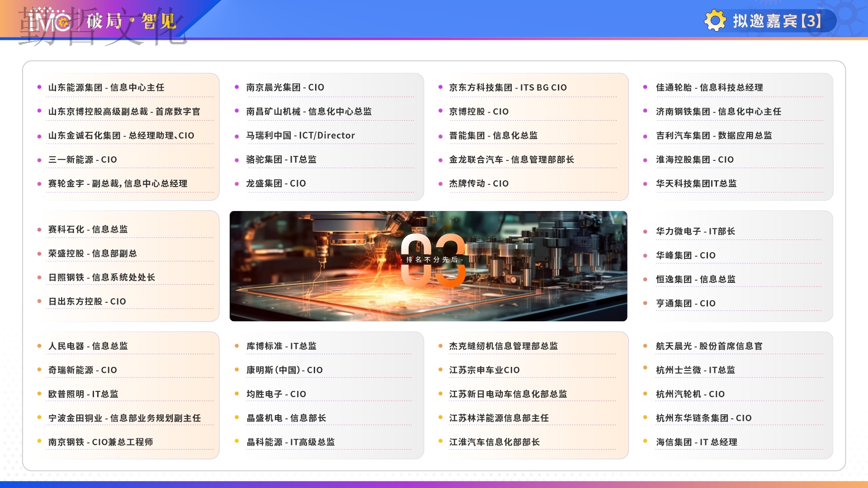Select 赛轮金宇 - 副总裁,信息中心总经理
This screenshot has height=488, width=868.
pos(118,183)
